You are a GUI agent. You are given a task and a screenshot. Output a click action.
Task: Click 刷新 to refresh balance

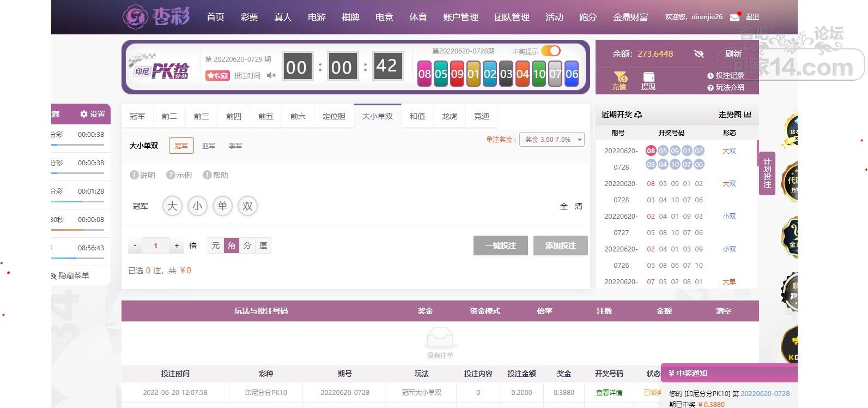point(733,53)
